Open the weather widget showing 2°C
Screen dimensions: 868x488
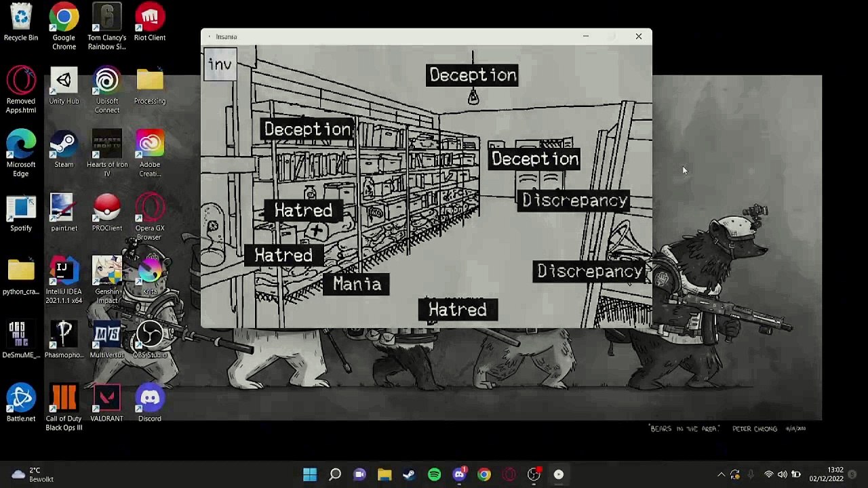point(33,474)
